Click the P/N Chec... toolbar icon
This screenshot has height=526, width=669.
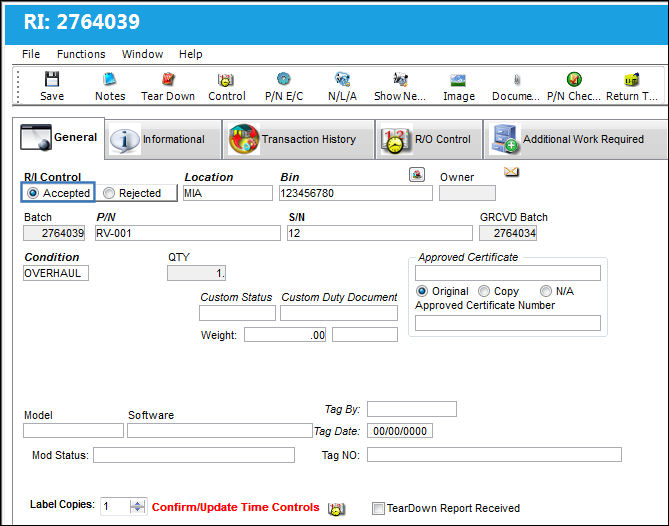(574, 79)
